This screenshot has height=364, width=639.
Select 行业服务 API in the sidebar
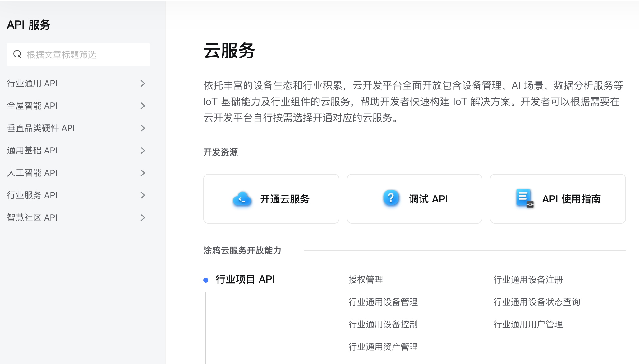click(x=32, y=195)
